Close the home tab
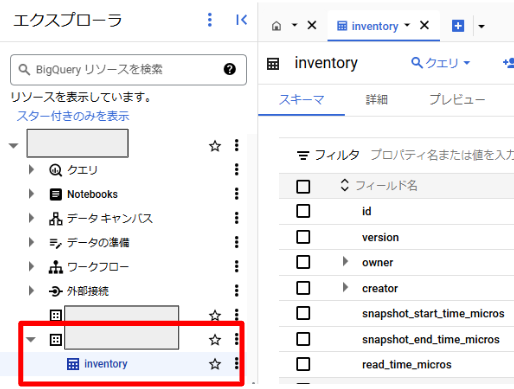Viewport: 514px width, 389px height. tap(312, 25)
